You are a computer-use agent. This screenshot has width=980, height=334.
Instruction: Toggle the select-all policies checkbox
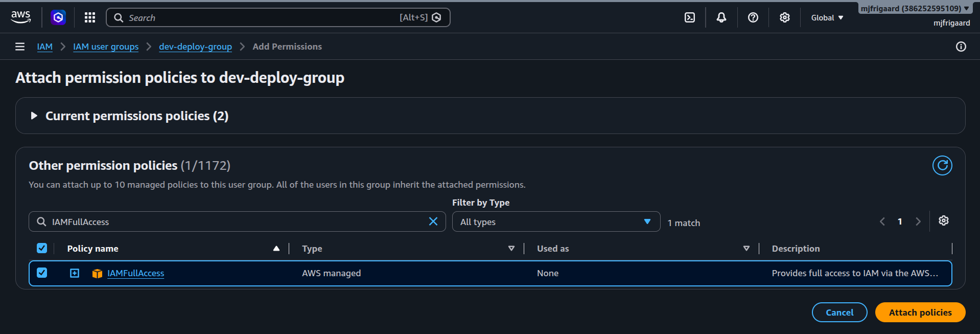click(42, 248)
